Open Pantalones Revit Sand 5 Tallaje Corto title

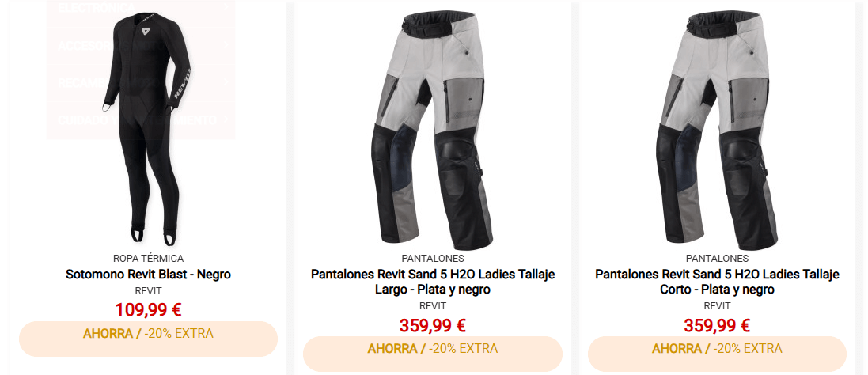(x=718, y=282)
